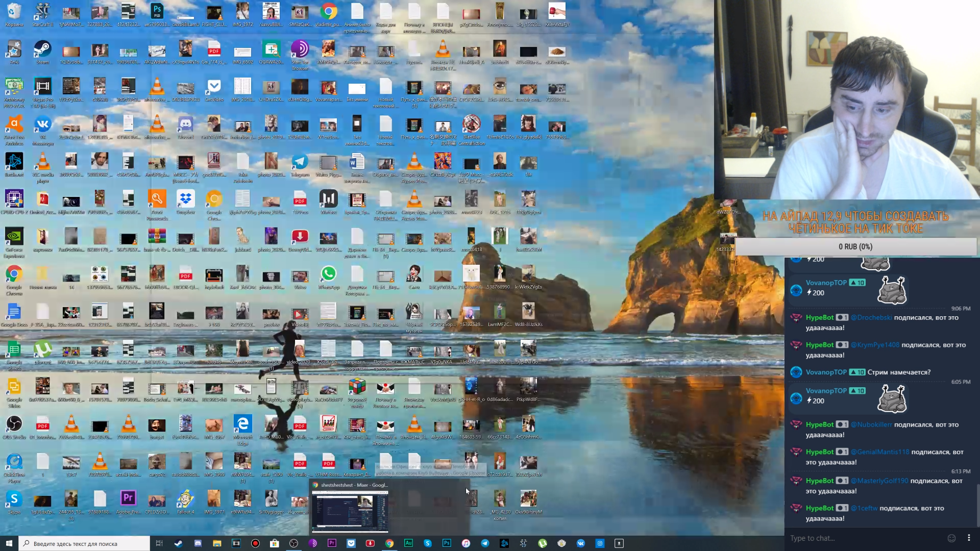
Task: Click the Mixer Chrome window preview thumbnail
Action: coord(350,511)
